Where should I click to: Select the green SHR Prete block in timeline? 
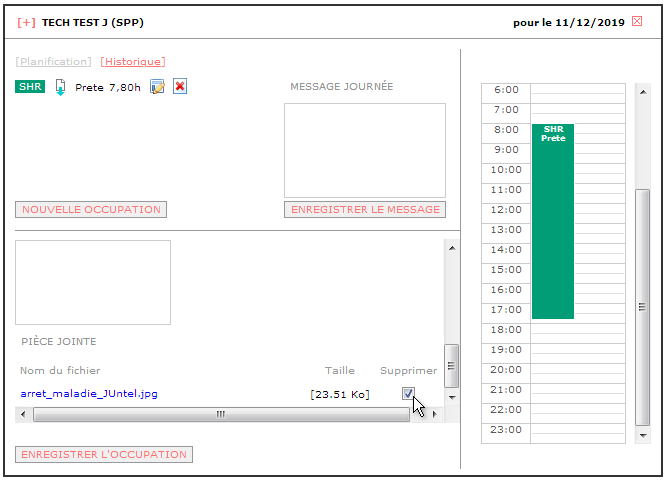pyautogui.click(x=553, y=221)
